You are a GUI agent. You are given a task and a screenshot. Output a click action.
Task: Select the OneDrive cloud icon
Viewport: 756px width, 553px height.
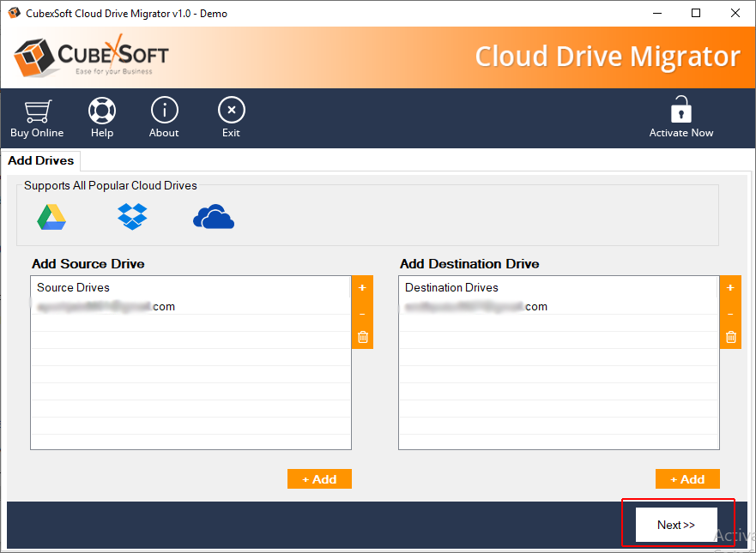(214, 218)
